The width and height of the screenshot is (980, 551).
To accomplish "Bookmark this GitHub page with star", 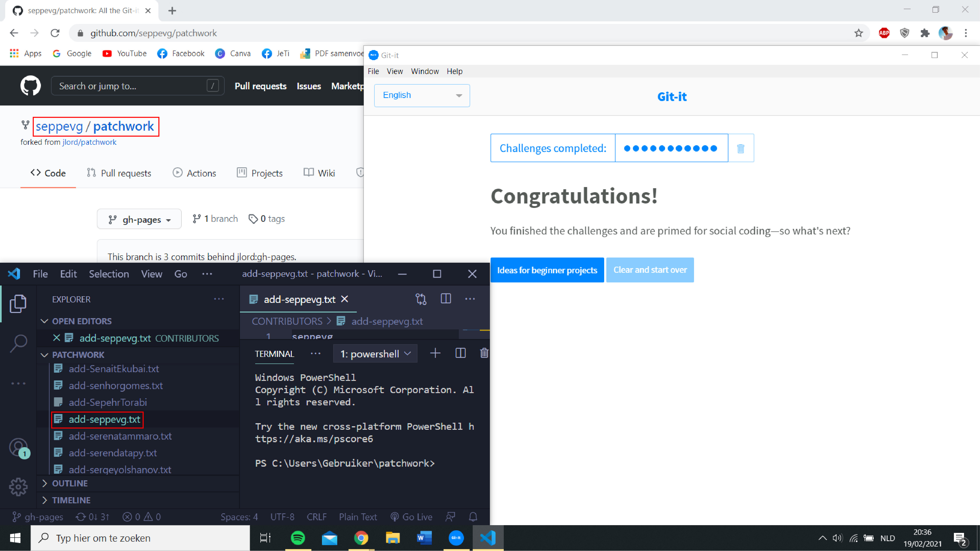I will click(858, 33).
